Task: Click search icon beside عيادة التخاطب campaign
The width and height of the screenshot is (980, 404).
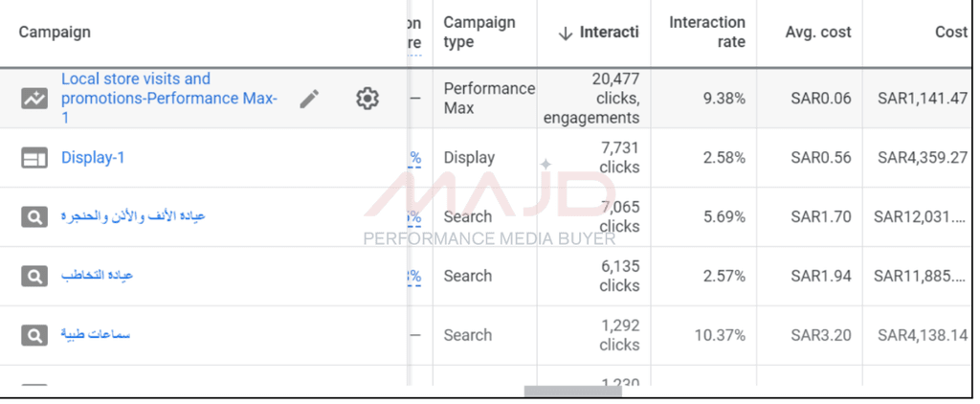Action: tap(33, 277)
